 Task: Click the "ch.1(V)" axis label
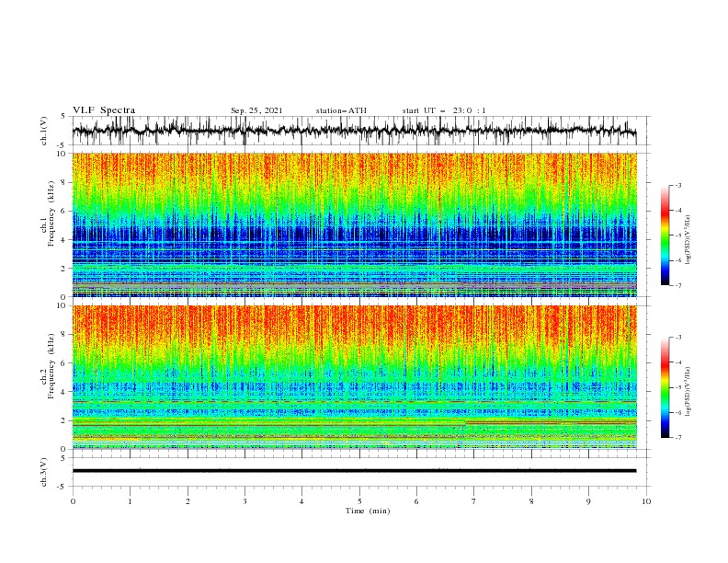click(x=44, y=131)
